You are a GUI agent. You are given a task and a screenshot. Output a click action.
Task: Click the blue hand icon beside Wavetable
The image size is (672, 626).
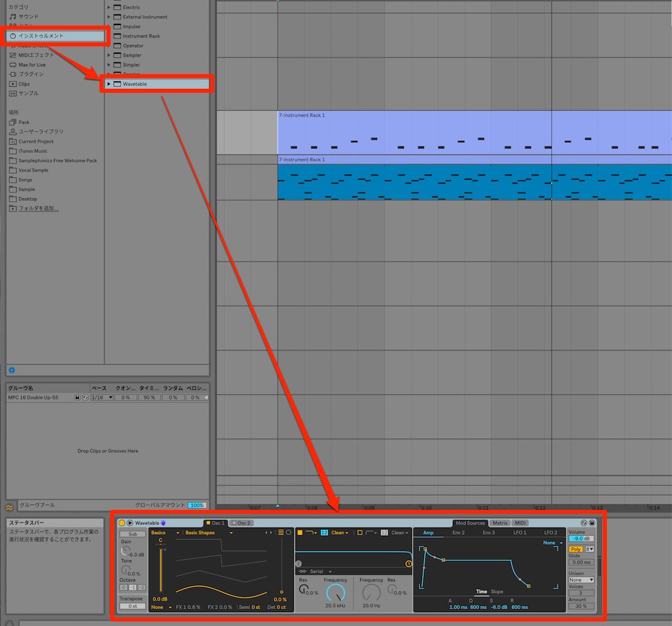(x=163, y=523)
